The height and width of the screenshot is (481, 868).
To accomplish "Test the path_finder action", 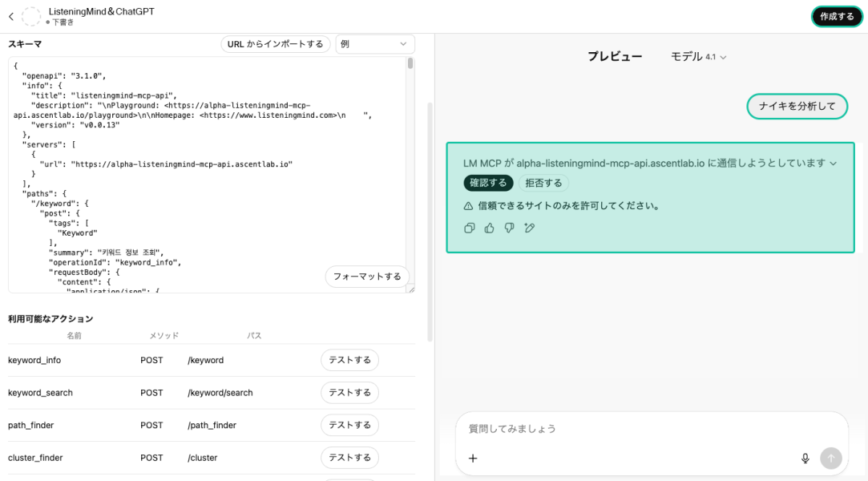I will pyautogui.click(x=350, y=425).
